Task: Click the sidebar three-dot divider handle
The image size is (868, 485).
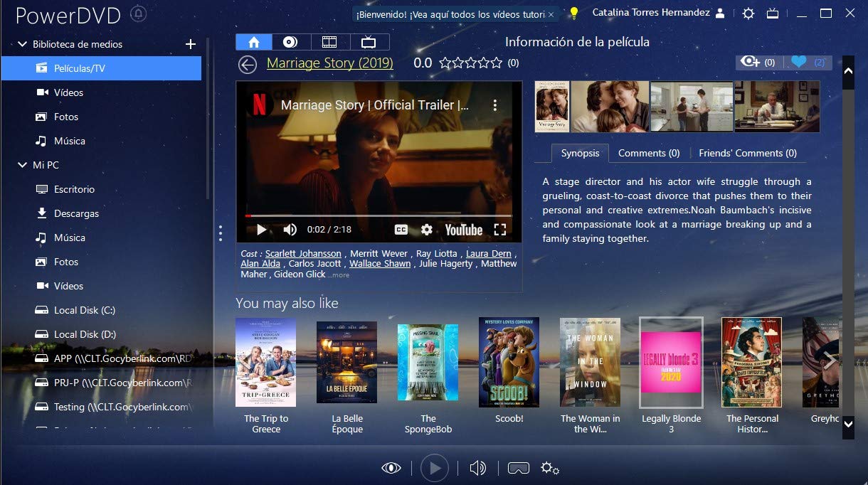Action: 221,233
